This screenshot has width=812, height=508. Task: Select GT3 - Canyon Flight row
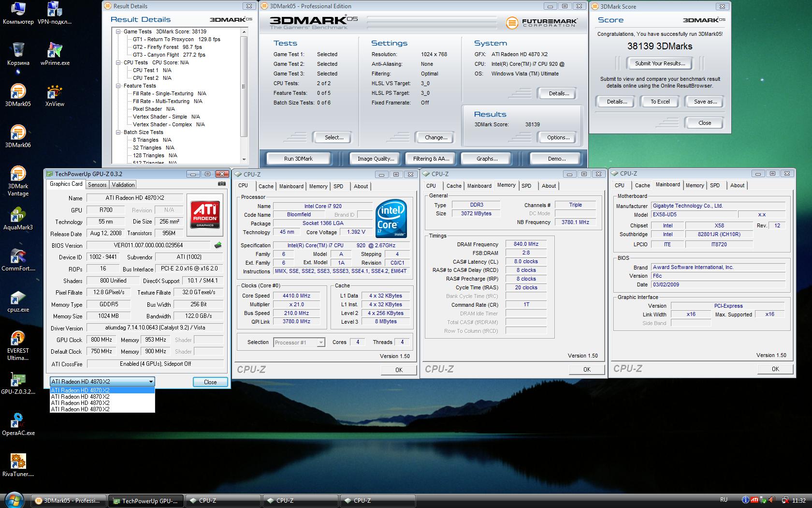[169, 55]
